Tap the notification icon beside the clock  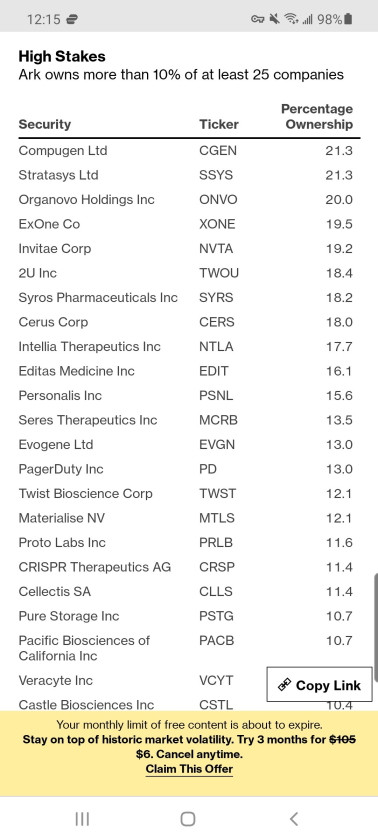tap(71, 20)
